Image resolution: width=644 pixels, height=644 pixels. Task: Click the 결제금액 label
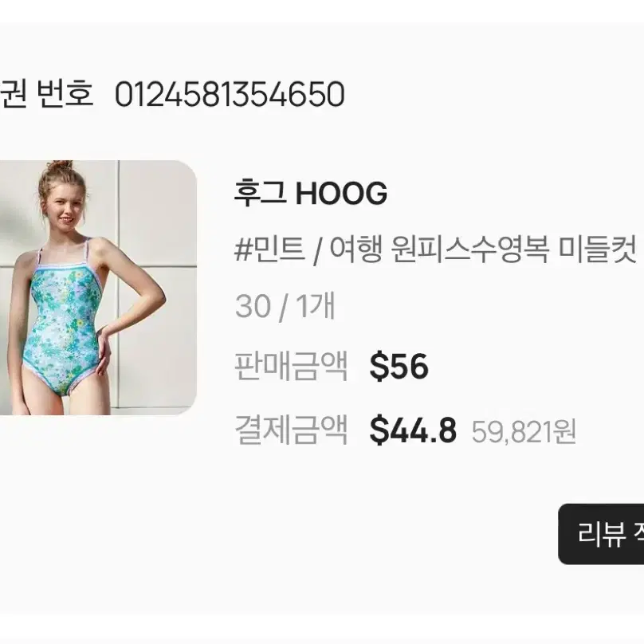291,430
